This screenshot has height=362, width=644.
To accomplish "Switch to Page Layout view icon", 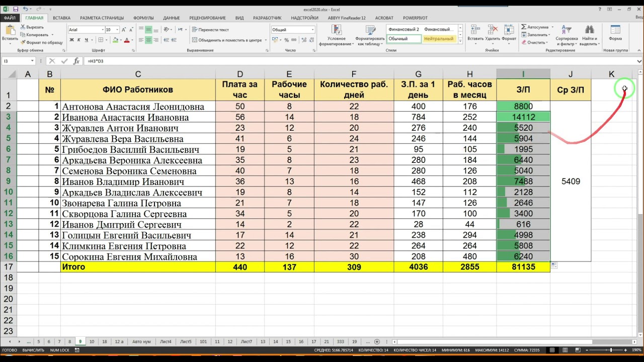I will [x=565, y=350].
